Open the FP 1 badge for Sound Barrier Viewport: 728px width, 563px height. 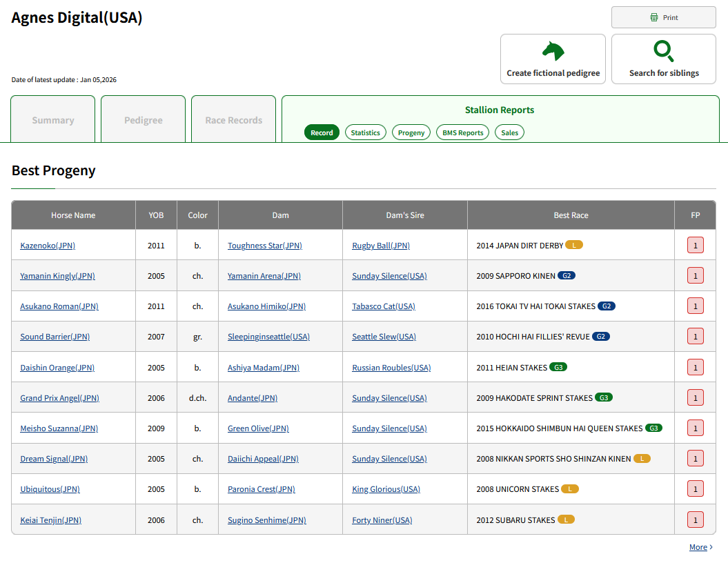(x=695, y=337)
